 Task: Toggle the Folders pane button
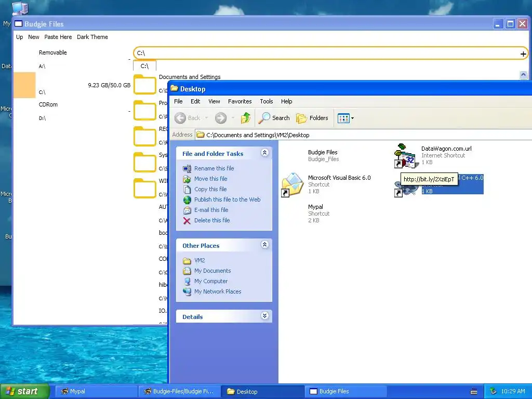pos(312,118)
